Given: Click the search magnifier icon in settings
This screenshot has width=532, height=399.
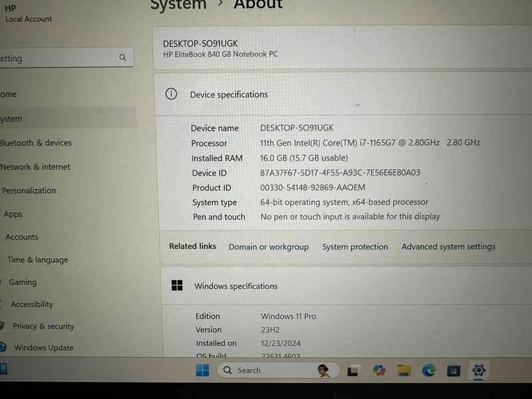Looking at the screenshot, I should click(123, 58).
